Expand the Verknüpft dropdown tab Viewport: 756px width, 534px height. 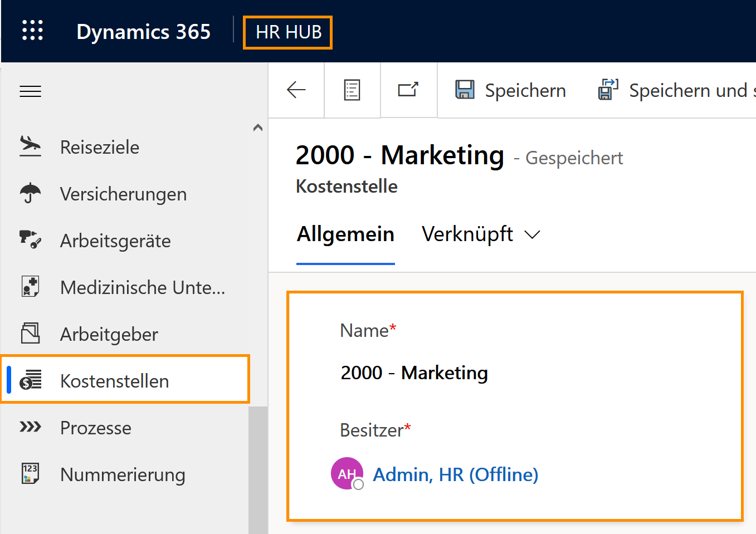click(x=481, y=234)
